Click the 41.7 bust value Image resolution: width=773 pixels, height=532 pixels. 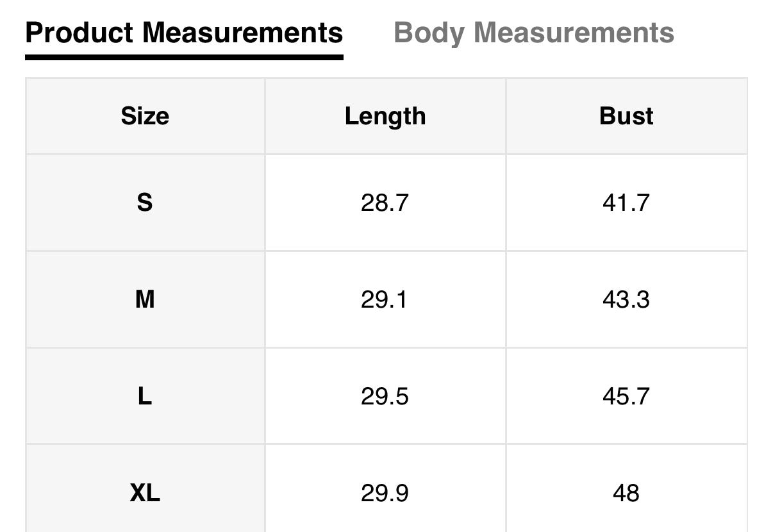pyautogui.click(x=626, y=203)
